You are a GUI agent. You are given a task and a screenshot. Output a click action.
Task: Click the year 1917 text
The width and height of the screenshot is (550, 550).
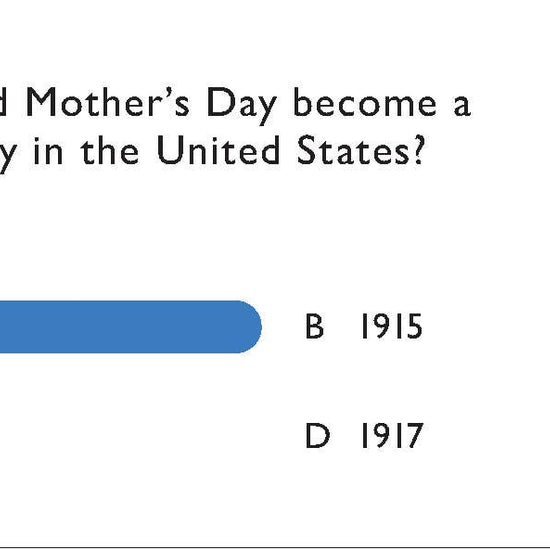tap(393, 435)
